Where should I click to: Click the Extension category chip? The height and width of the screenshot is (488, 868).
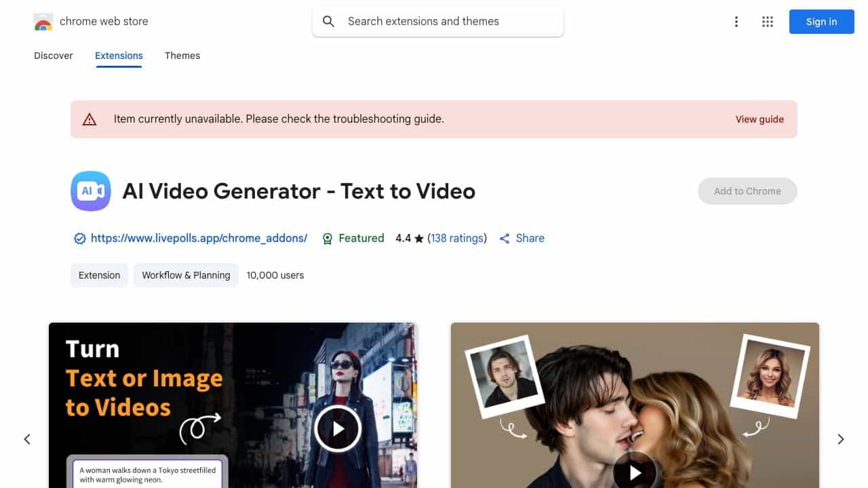99,275
